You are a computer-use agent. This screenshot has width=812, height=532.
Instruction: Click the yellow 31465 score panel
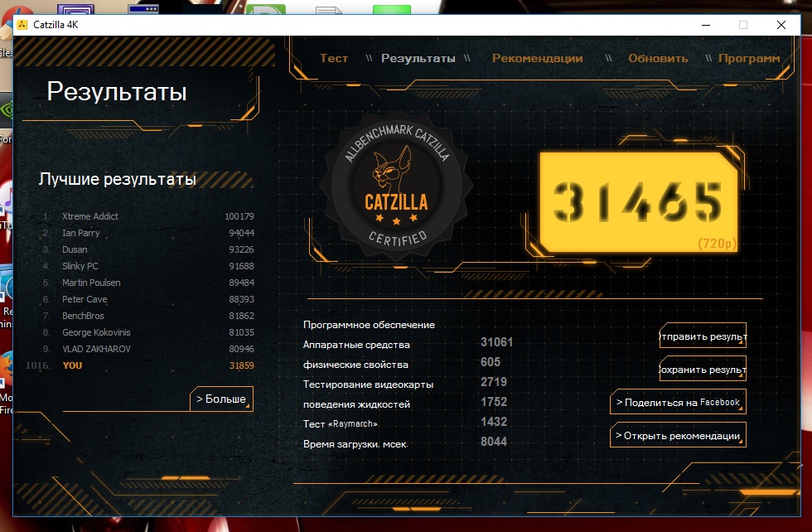(639, 202)
